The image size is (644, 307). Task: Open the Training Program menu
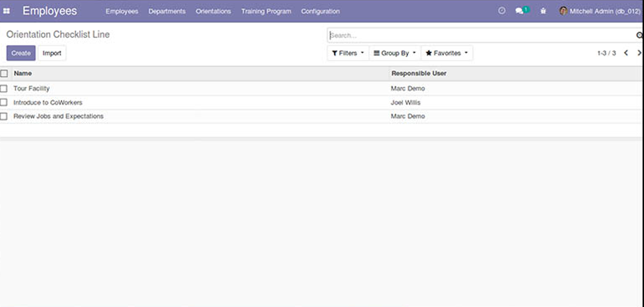point(266,11)
